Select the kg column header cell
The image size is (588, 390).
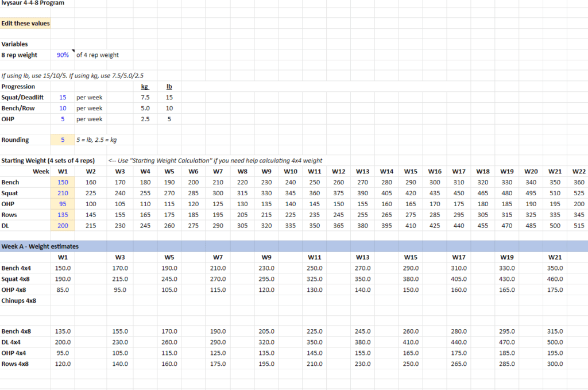click(144, 86)
